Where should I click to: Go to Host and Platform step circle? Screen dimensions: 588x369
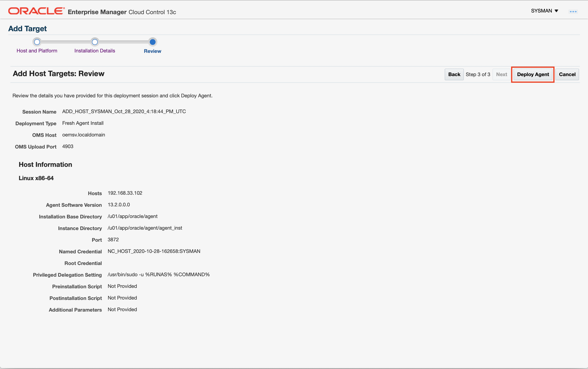(37, 42)
